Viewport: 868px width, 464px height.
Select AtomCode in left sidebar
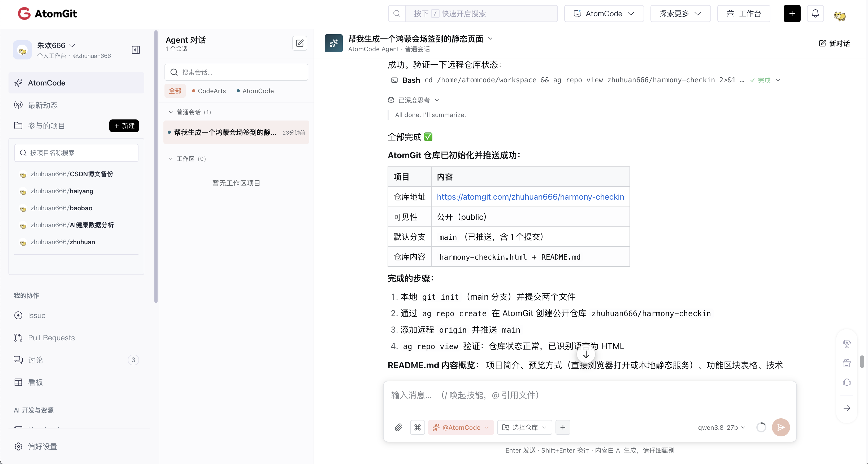tap(76, 83)
